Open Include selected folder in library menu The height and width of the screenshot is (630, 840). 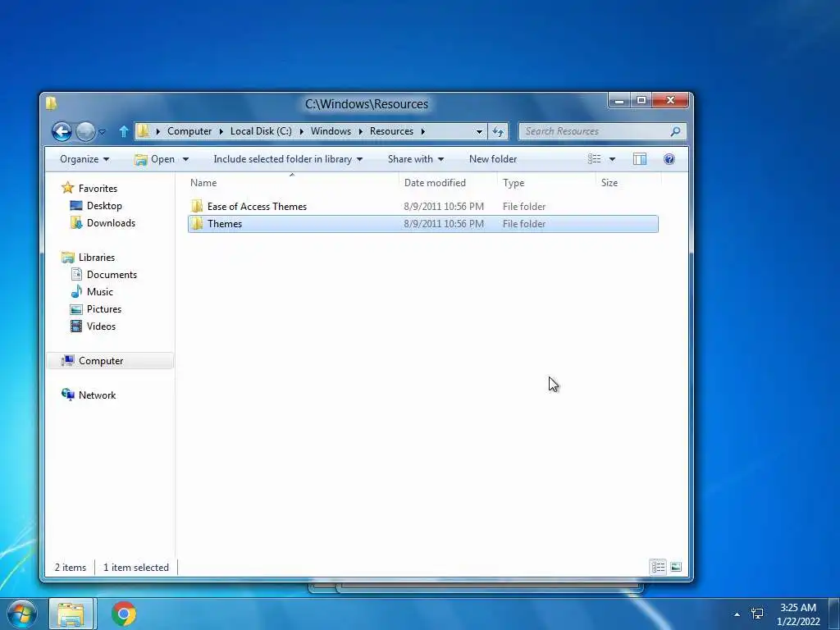288,159
